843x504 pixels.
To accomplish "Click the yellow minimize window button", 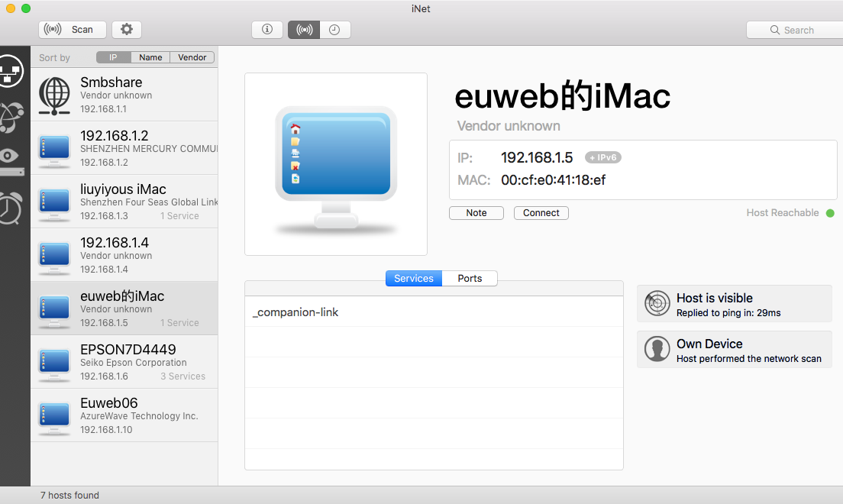I will tap(10, 8).
